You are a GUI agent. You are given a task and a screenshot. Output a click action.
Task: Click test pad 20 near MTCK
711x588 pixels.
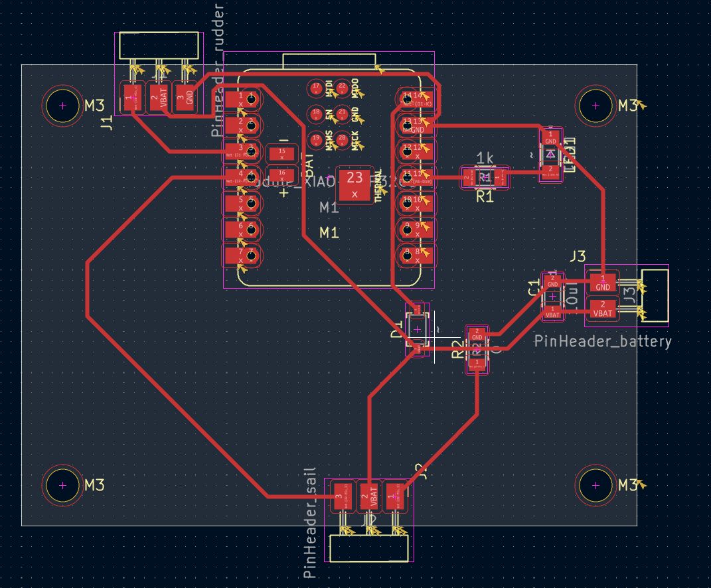click(x=342, y=139)
